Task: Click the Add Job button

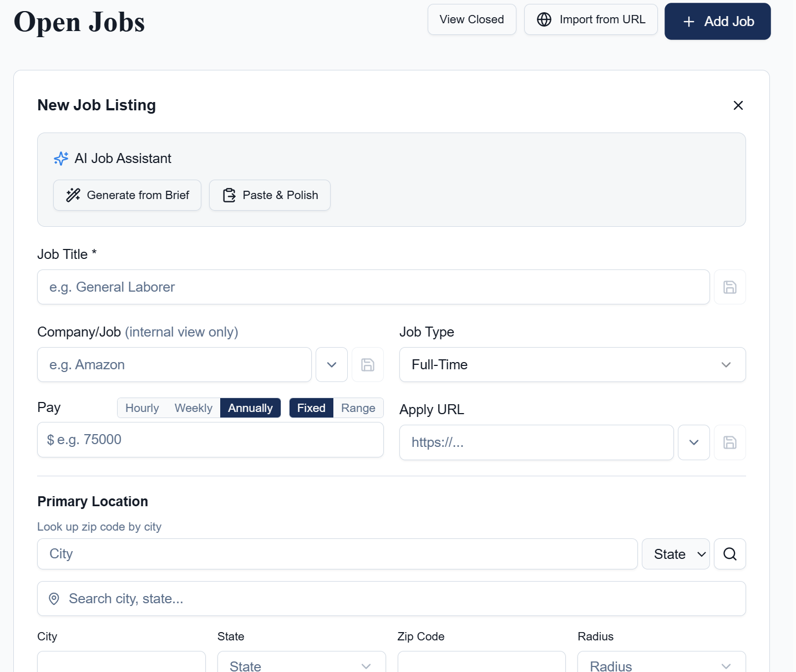Action: 717,22
